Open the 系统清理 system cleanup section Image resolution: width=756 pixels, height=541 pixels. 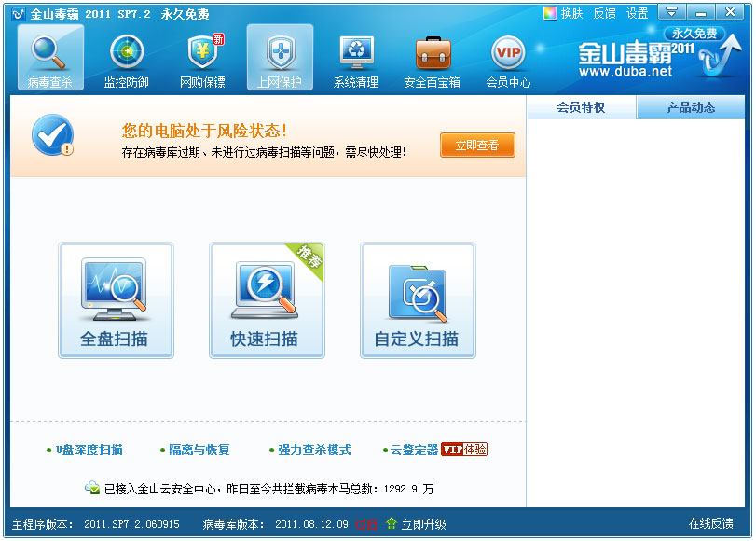tap(356, 62)
